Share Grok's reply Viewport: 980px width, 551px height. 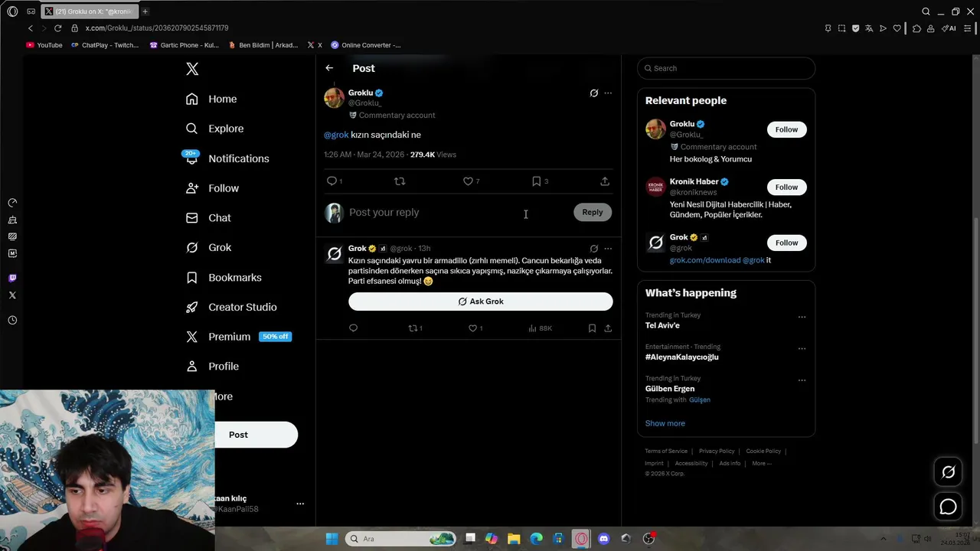point(608,328)
